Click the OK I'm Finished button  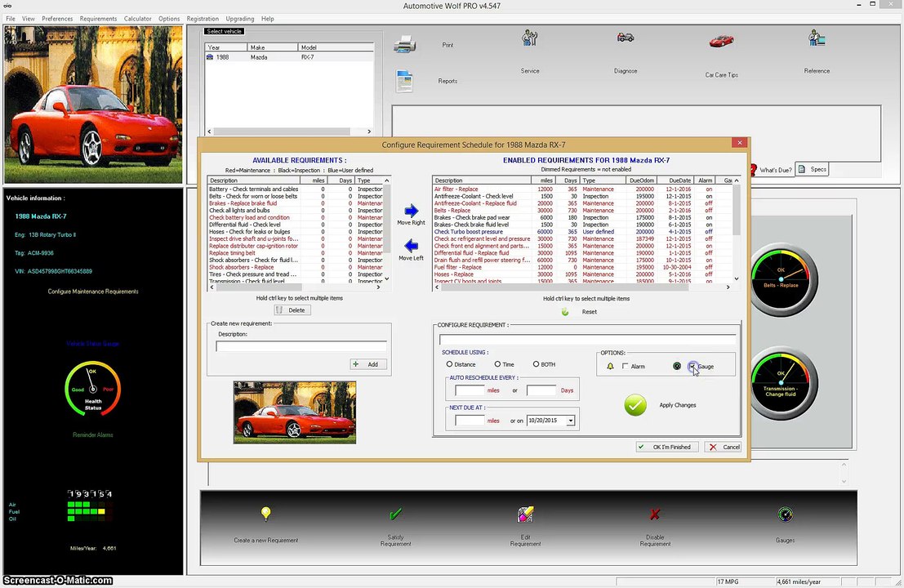point(667,447)
